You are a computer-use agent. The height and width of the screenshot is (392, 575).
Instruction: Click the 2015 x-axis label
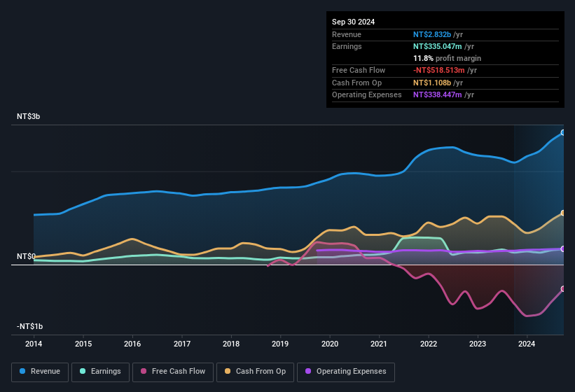(x=83, y=344)
